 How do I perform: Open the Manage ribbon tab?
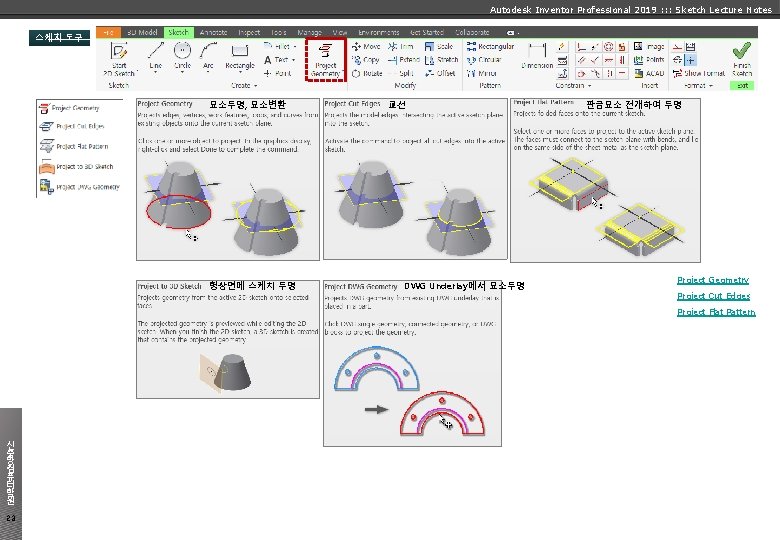pyautogui.click(x=309, y=32)
